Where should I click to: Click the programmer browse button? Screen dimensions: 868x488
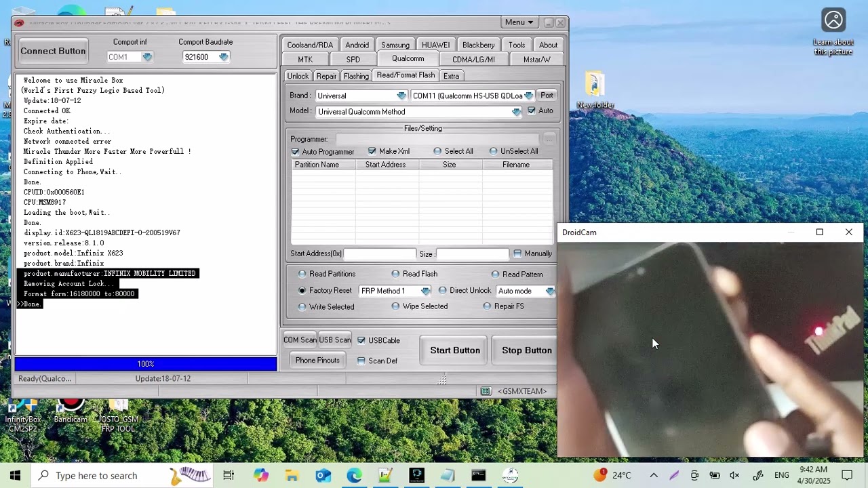pos(549,139)
